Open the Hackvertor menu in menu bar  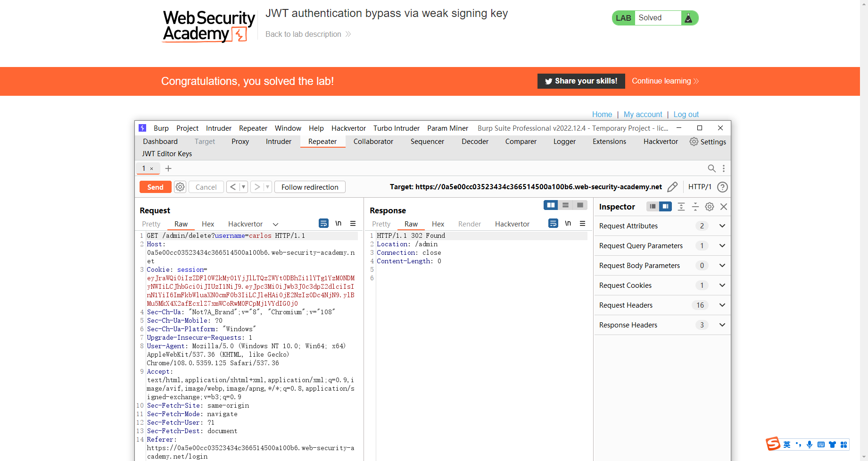point(348,128)
